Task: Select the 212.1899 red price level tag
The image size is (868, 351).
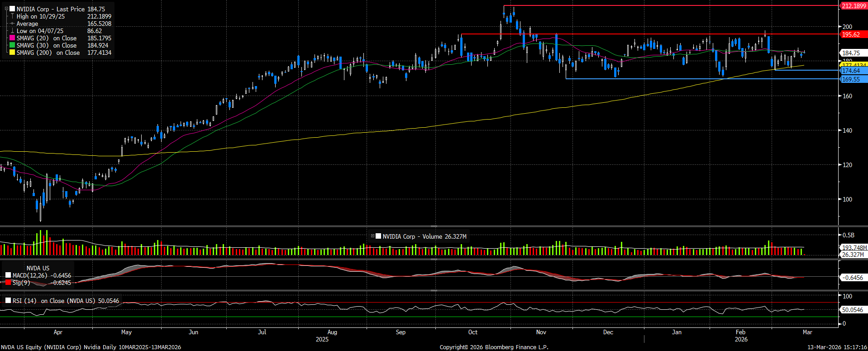Action: pos(853,6)
